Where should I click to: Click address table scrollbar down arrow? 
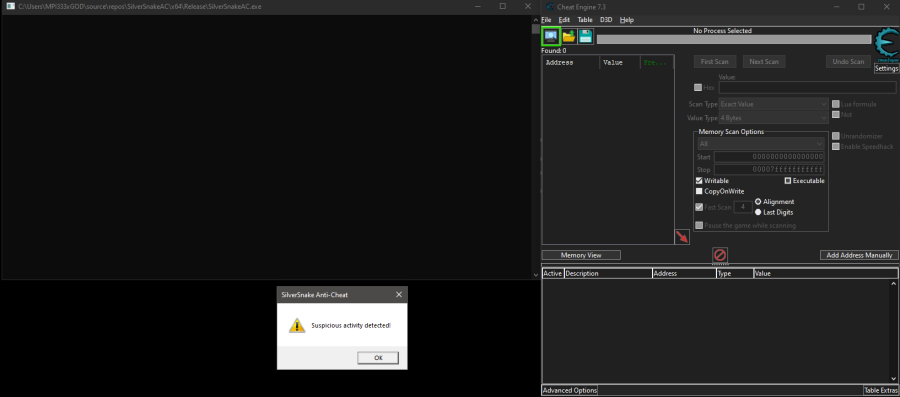894,379
